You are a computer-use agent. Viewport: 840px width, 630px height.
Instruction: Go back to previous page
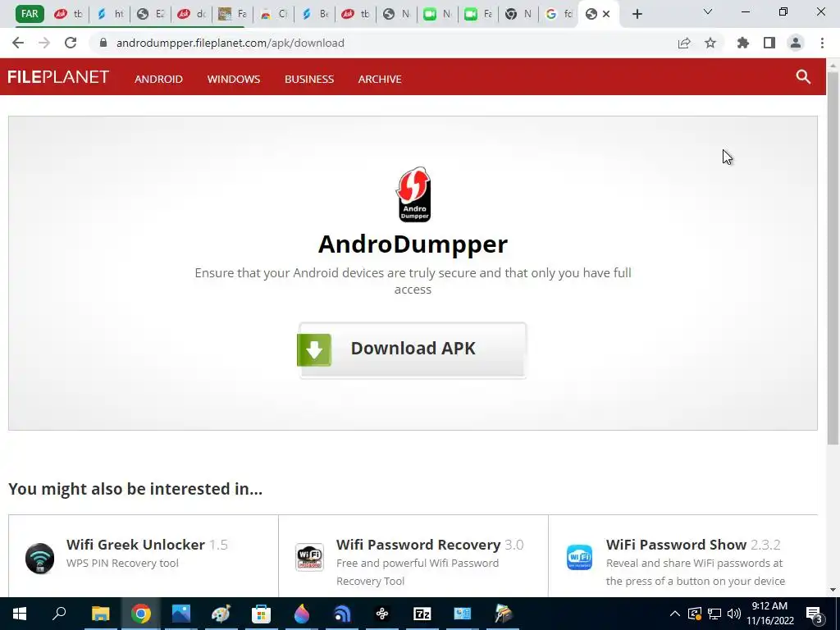18,43
